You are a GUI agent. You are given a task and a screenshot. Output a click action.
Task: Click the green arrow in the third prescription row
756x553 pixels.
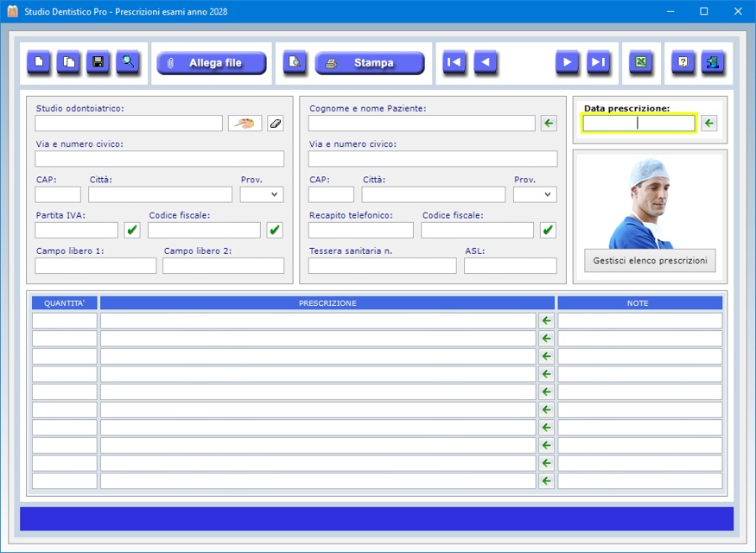[x=546, y=356]
